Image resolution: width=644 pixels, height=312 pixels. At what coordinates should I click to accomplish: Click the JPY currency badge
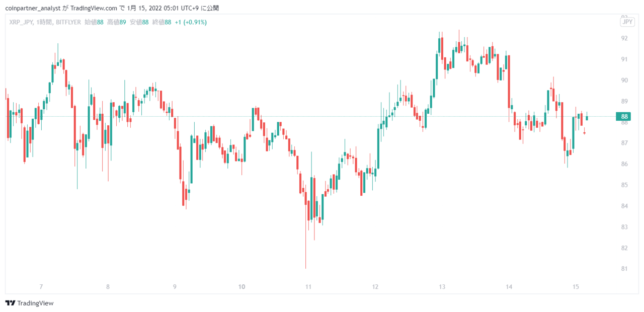[627, 22]
